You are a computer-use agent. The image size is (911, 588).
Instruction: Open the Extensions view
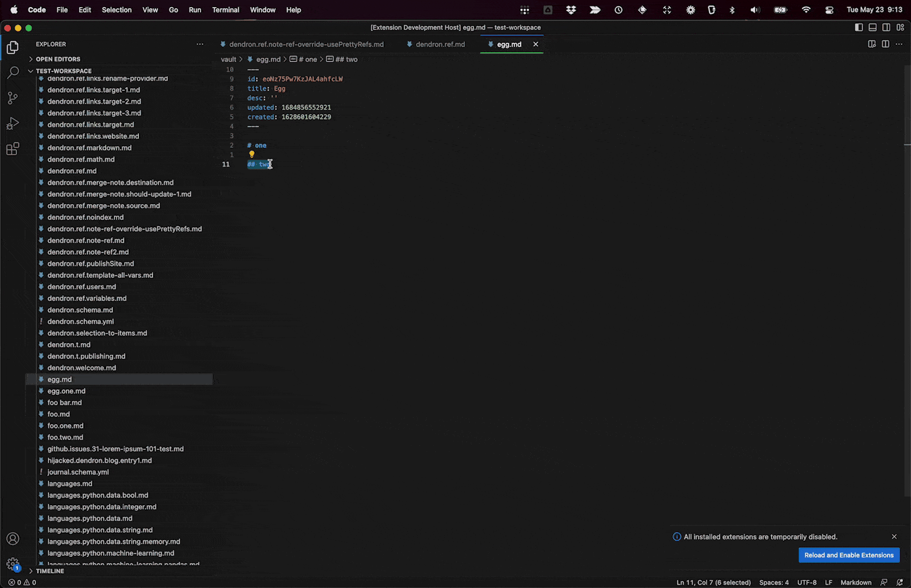13,149
